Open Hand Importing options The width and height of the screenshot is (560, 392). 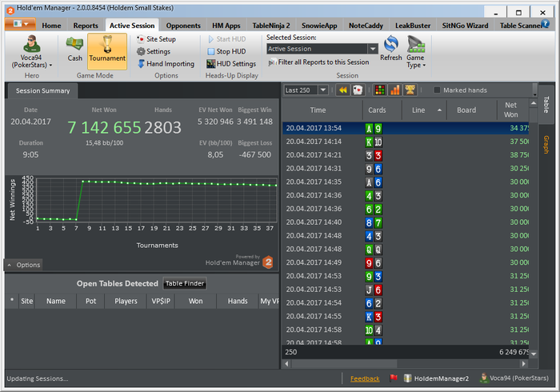[166, 63]
